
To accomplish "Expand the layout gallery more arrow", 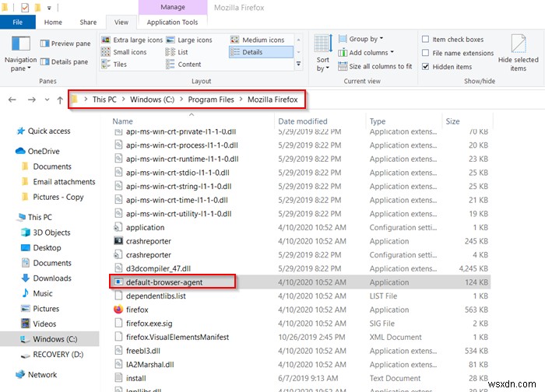I will 298,64.
